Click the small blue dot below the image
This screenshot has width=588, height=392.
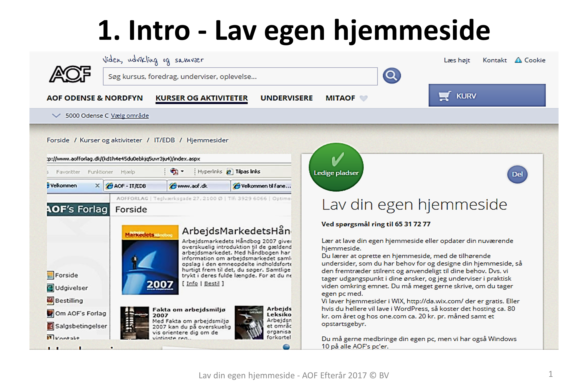286,347
